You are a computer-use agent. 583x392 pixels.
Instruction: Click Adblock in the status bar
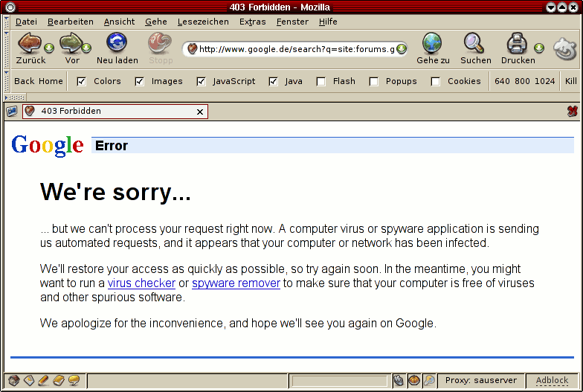point(552,380)
